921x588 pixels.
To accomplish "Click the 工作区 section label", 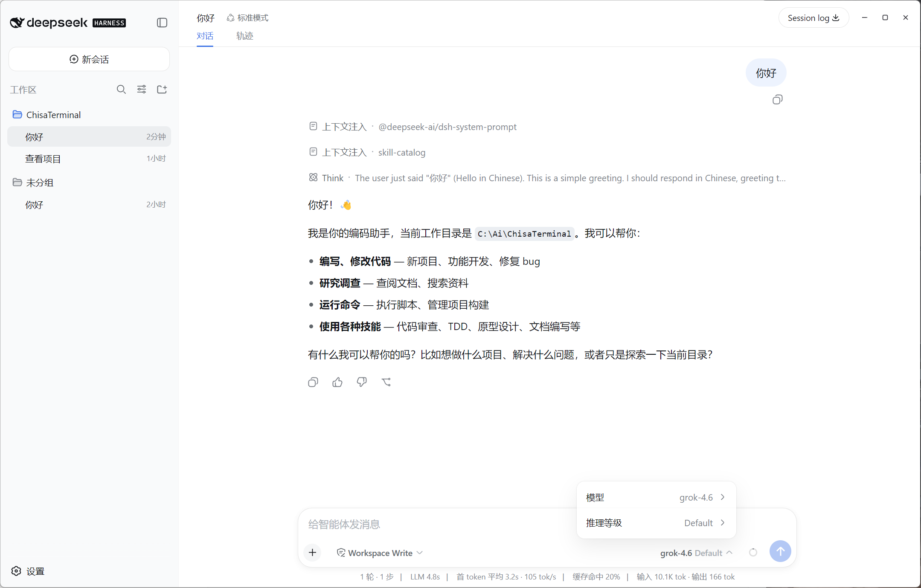I will (x=23, y=90).
